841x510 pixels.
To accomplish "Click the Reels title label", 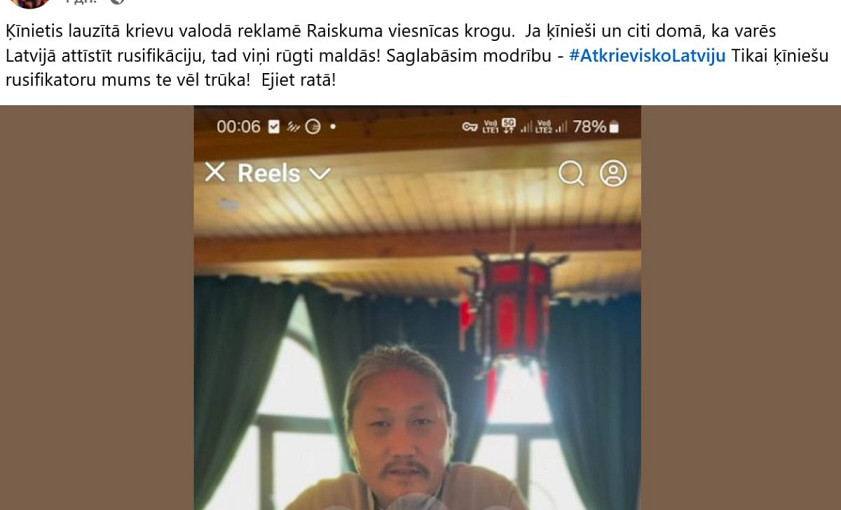I will pos(269,173).
